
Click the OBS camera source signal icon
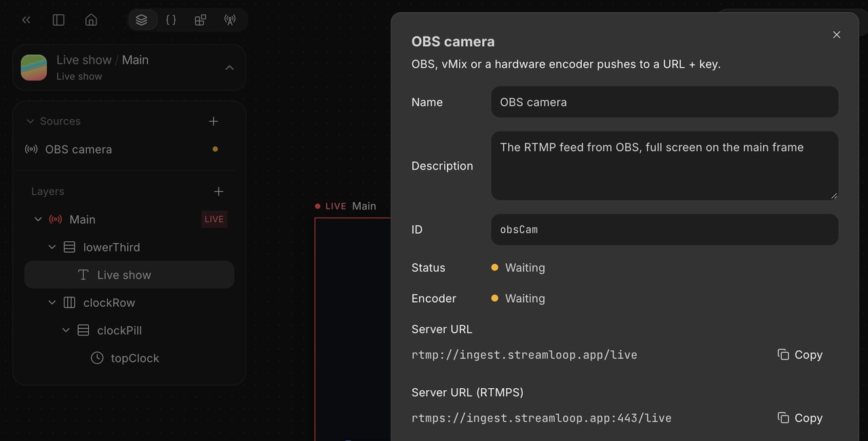[x=31, y=149]
